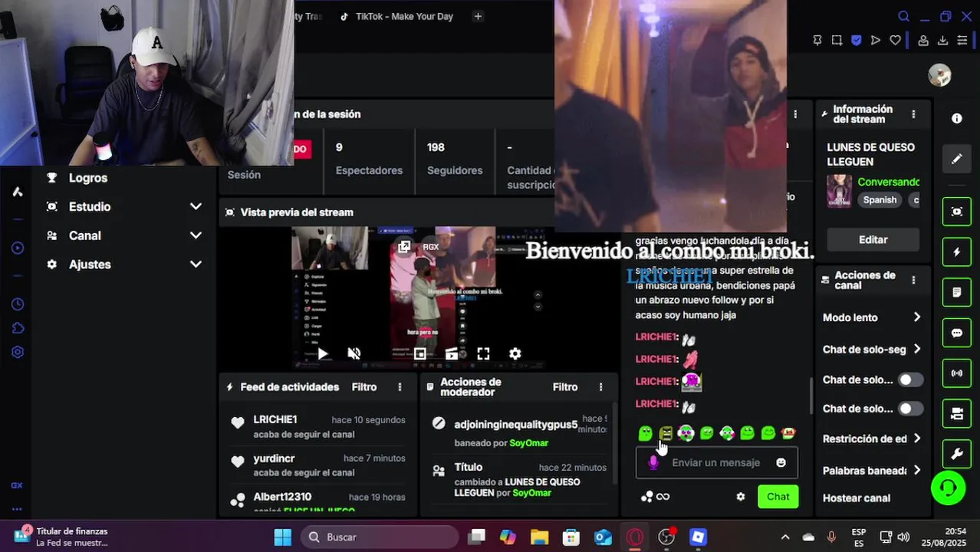Image resolution: width=980 pixels, height=552 pixels.
Task: Open the green headset support button
Action: tap(948, 488)
